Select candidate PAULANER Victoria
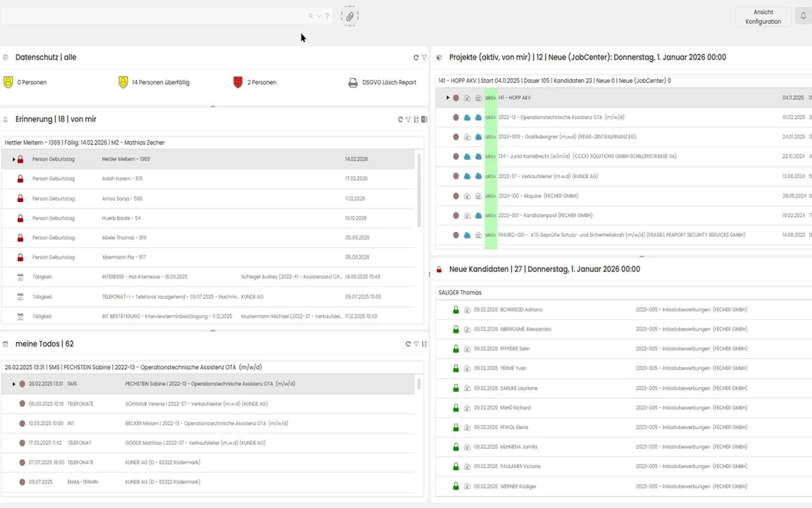Image resolution: width=812 pixels, height=508 pixels. click(624, 466)
